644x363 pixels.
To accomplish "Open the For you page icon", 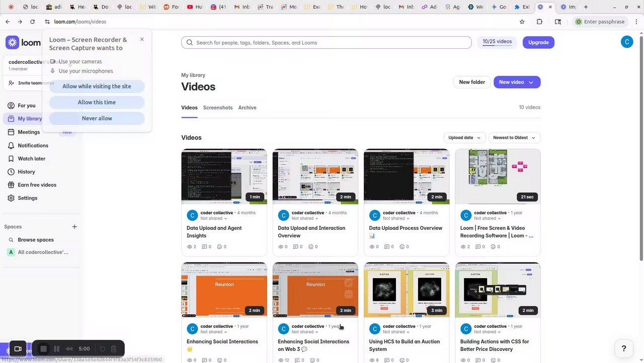I will [11, 106].
